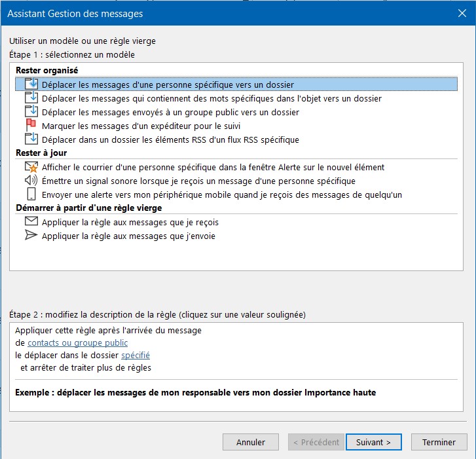Click the RSS feed move-to-folder icon
Viewport: 476px width, 459px height.
coord(31,139)
